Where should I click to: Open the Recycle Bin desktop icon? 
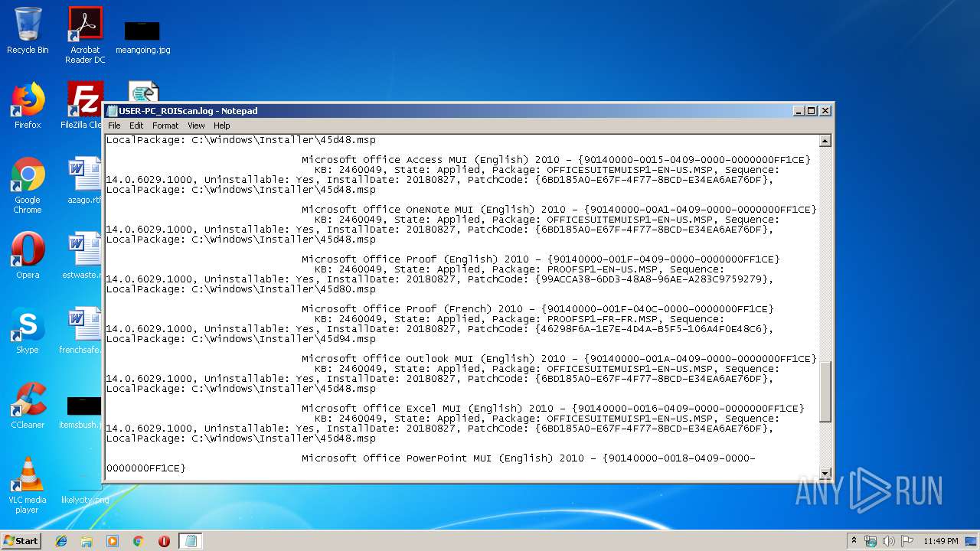click(x=28, y=31)
